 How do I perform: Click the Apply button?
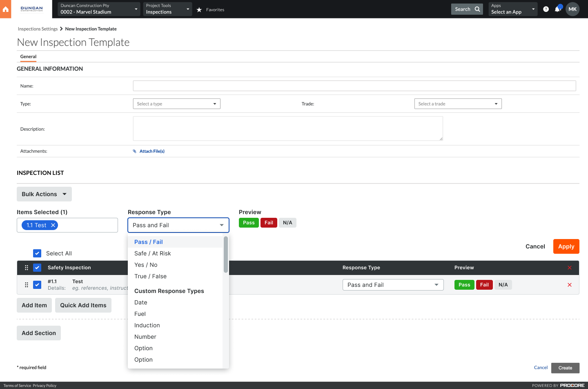click(566, 246)
